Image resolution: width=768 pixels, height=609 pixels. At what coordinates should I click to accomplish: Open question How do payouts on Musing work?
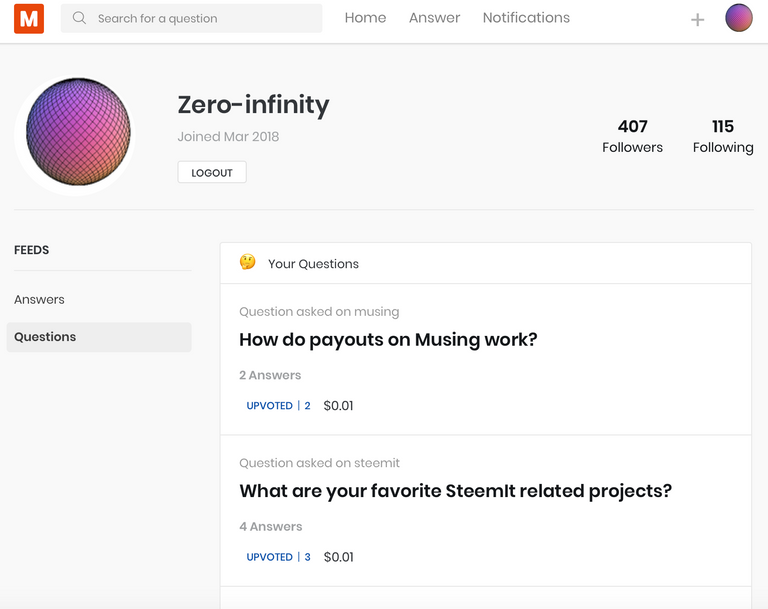coord(388,340)
